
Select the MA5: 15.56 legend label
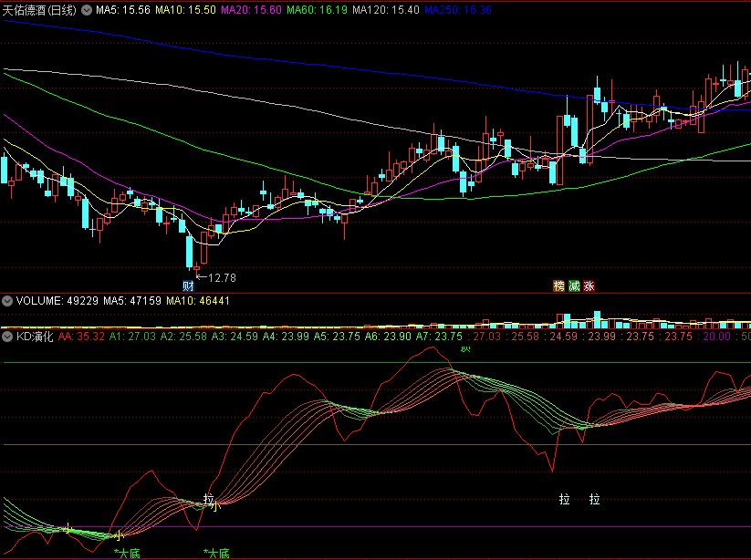[123, 10]
